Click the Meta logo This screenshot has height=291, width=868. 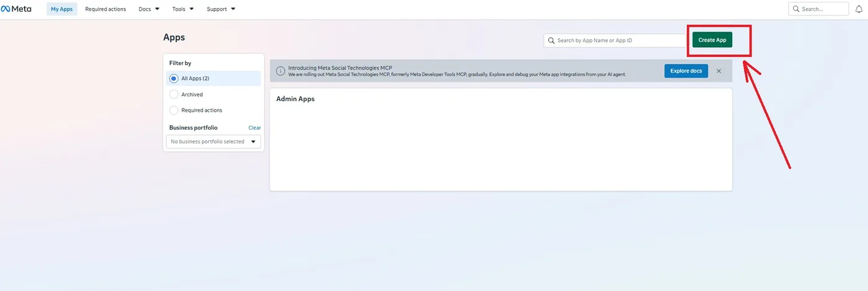(x=16, y=9)
